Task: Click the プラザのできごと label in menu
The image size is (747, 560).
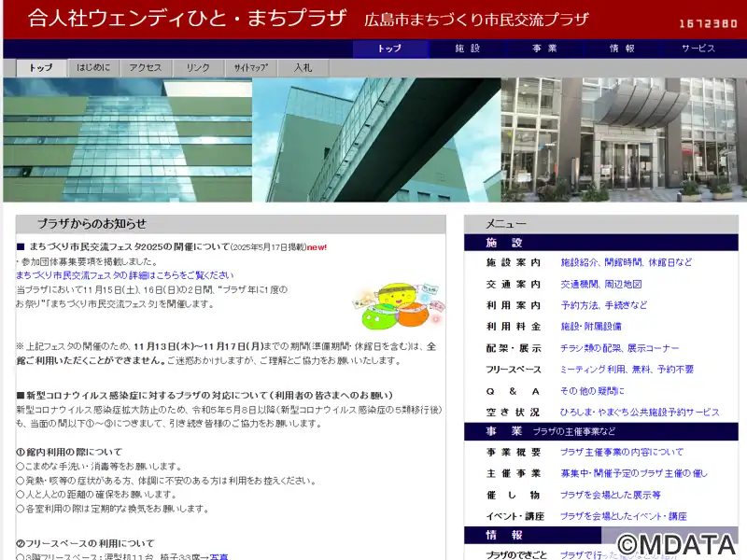Action: [516, 555]
